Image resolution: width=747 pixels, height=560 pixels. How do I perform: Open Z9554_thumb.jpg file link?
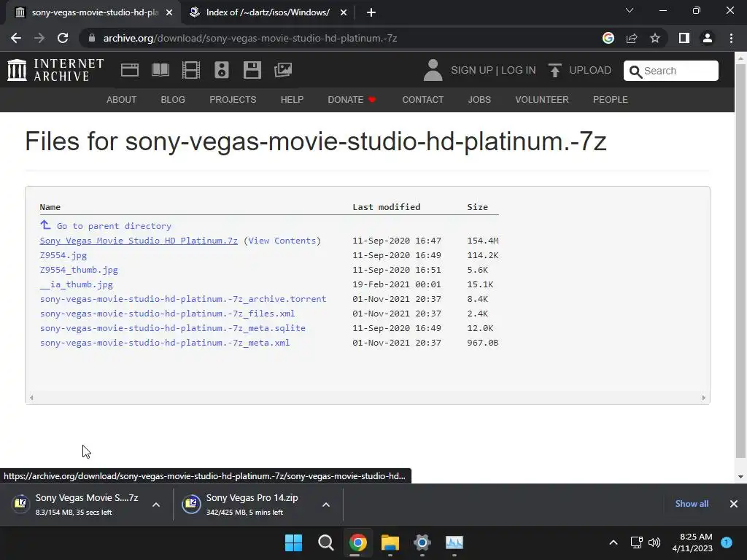pos(79,270)
